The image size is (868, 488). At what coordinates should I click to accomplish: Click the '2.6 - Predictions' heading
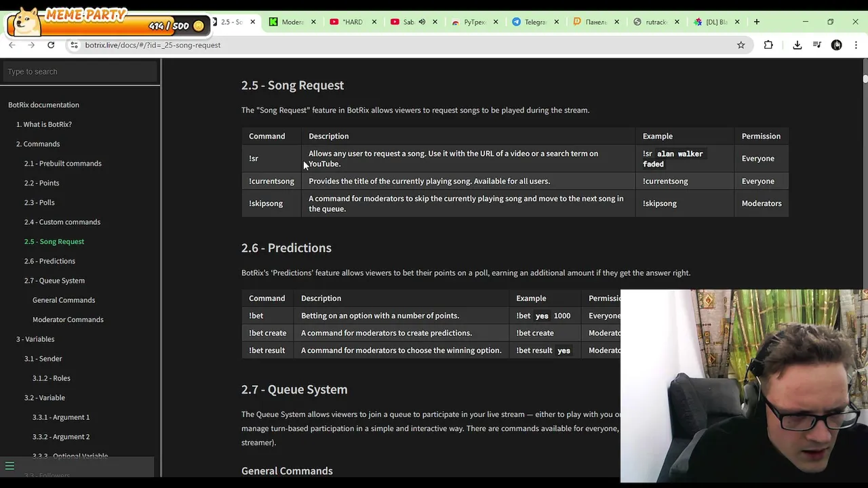286,248
